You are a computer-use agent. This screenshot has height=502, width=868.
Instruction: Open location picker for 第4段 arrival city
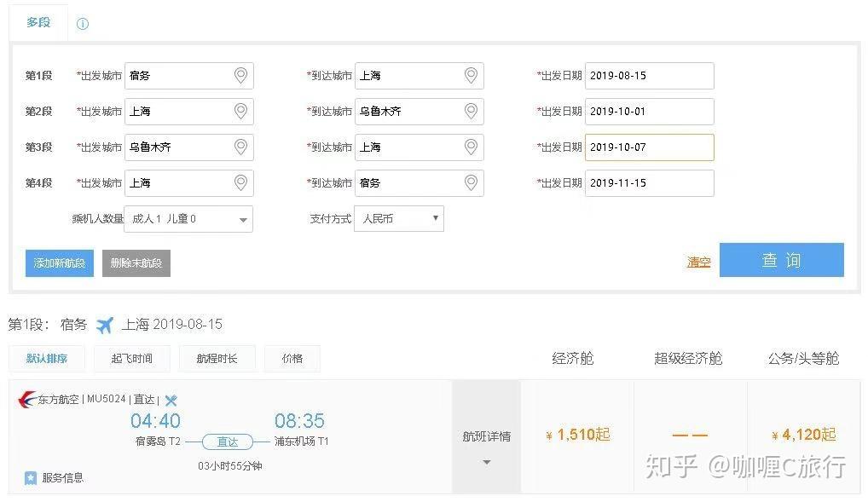coord(471,182)
